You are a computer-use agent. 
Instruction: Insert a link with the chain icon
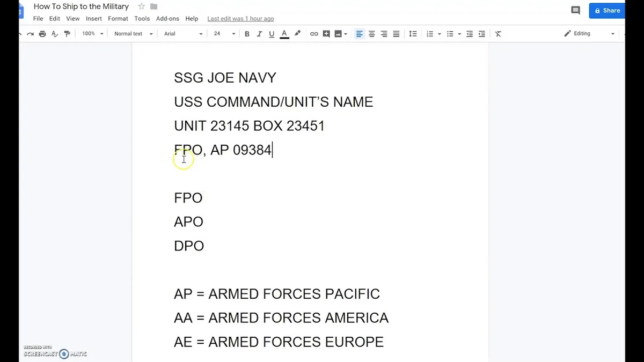pyautogui.click(x=314, y=34)
